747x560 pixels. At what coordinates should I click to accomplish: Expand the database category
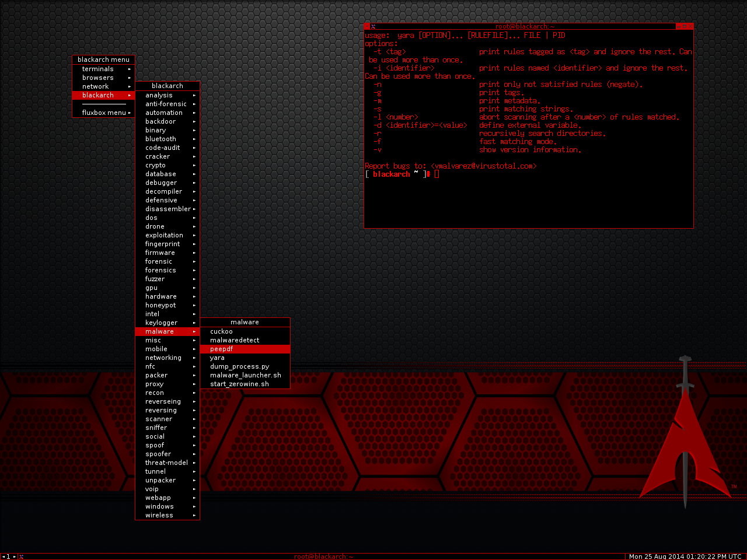click(167, 174)
